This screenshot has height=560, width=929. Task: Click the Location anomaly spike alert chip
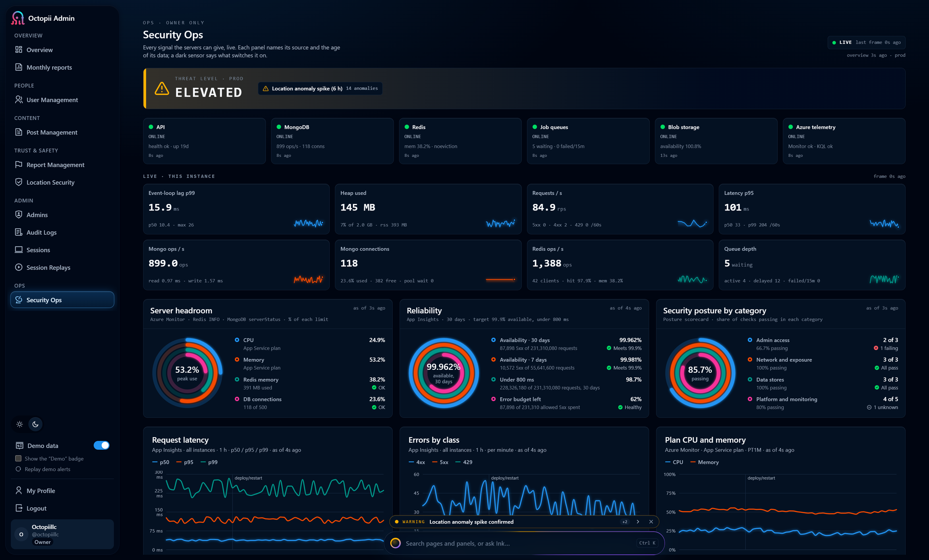(320, 88)
